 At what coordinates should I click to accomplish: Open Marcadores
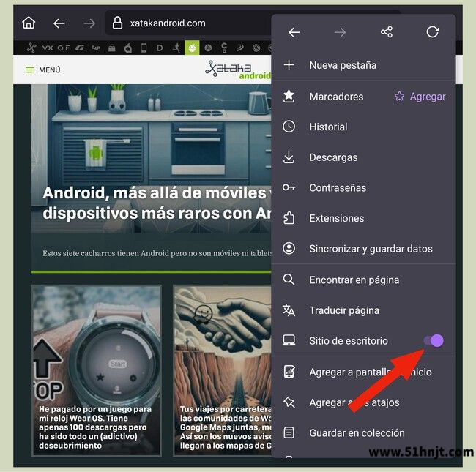(336, 97)
